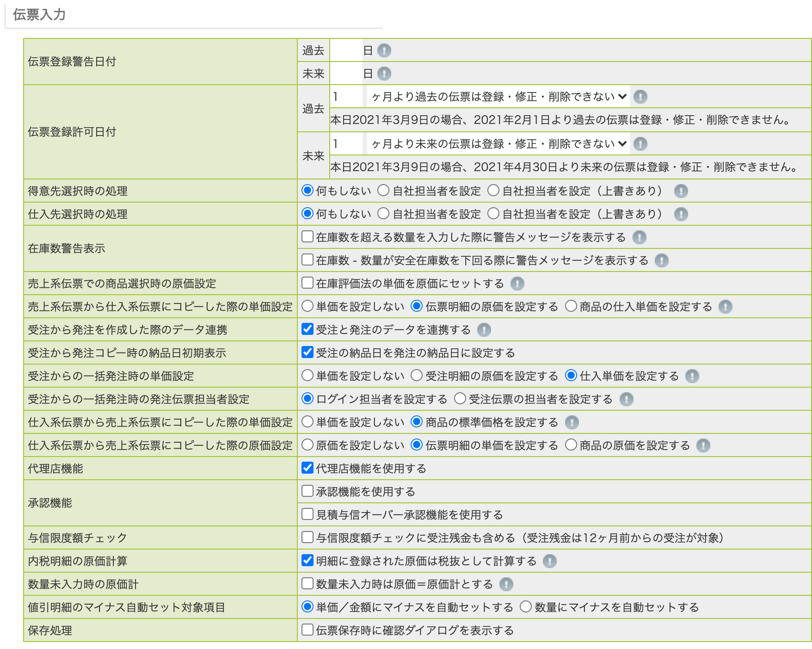This screenshot has width=812, height=649.
Task: Select 商品の原価を設定する radio option
Action: pyautogui.click(x=571, y=445)
